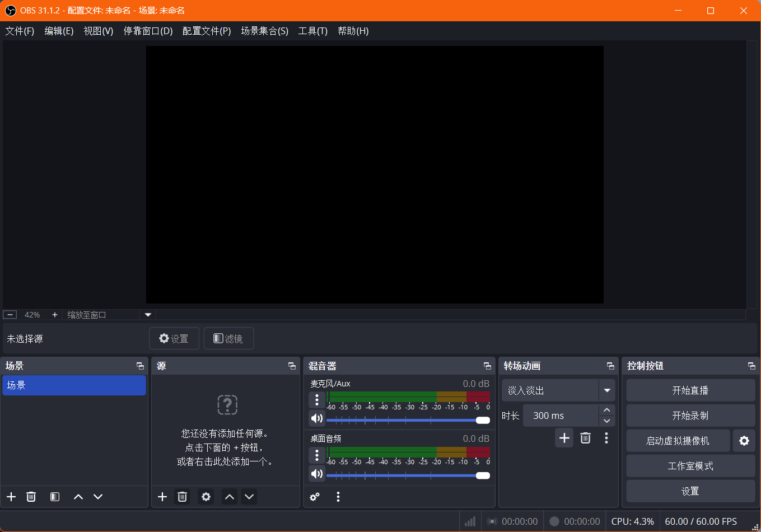The height and width of the screenshot is (532, 761).
Task: Open advanced audio properties in the mixer
Action: (x=315, y=497)
